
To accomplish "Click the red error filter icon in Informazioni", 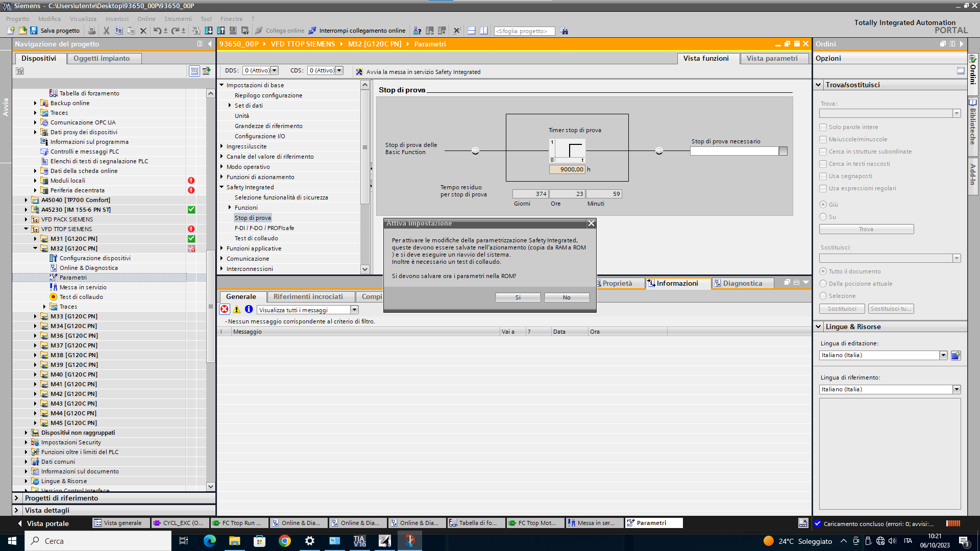I will point(225,309).
